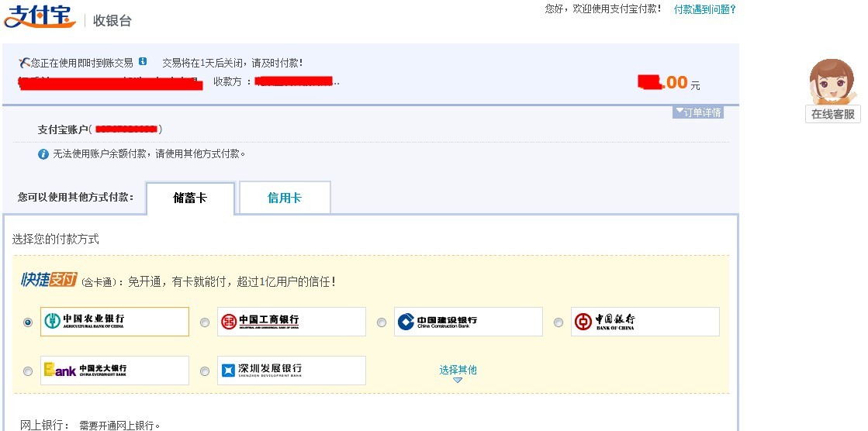This screenshot has width=868, height=431.
Task: Select the 深圳发展银行 radio button
Action: click(205, 371)
